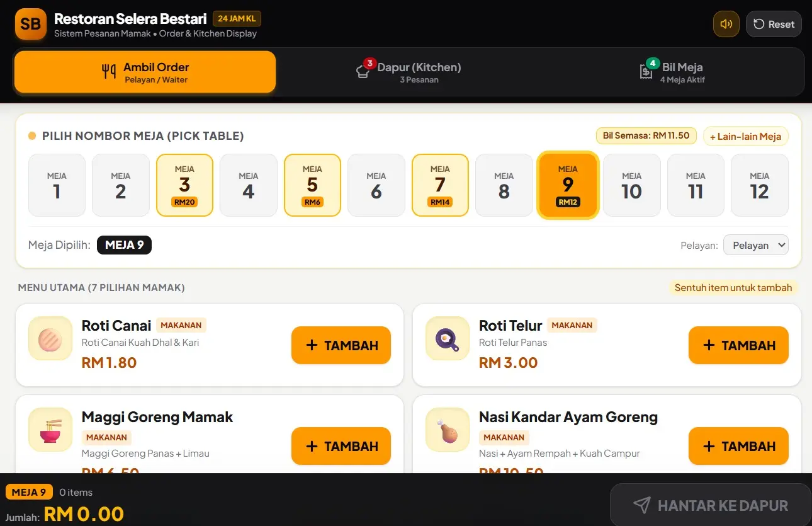
Task: Select table Meja 11
Action: [696, 185]
